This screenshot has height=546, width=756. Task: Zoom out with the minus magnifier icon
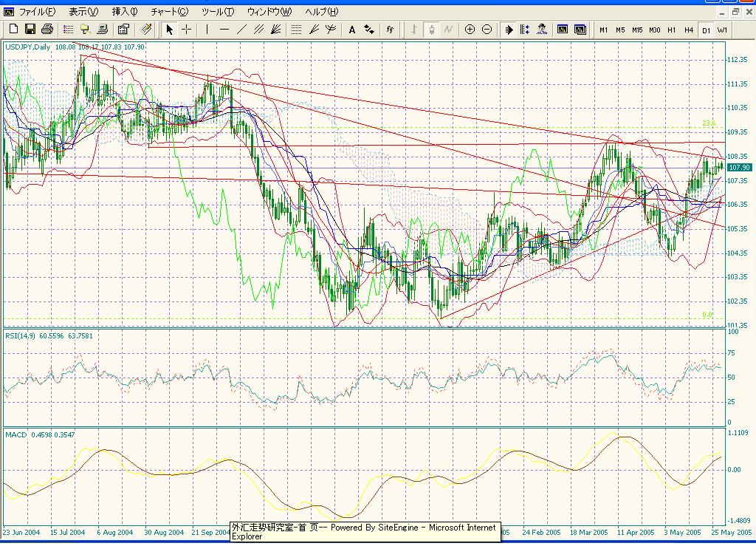487,29
